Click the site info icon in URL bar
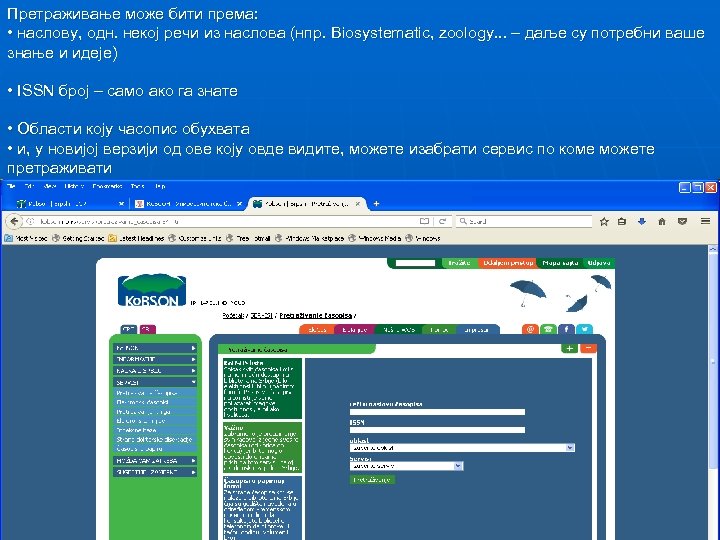 pyautogui.click(x=30, y=221)
